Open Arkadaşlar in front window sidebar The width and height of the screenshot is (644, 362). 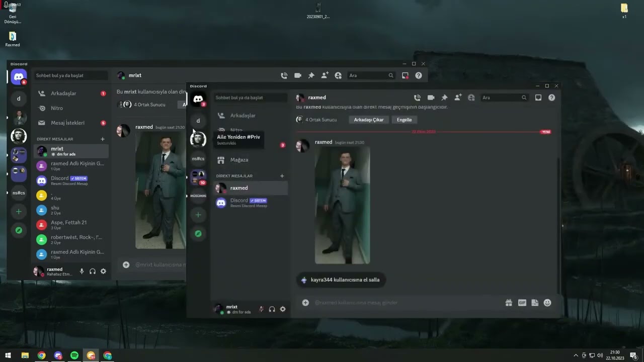[x=251, y=116]
